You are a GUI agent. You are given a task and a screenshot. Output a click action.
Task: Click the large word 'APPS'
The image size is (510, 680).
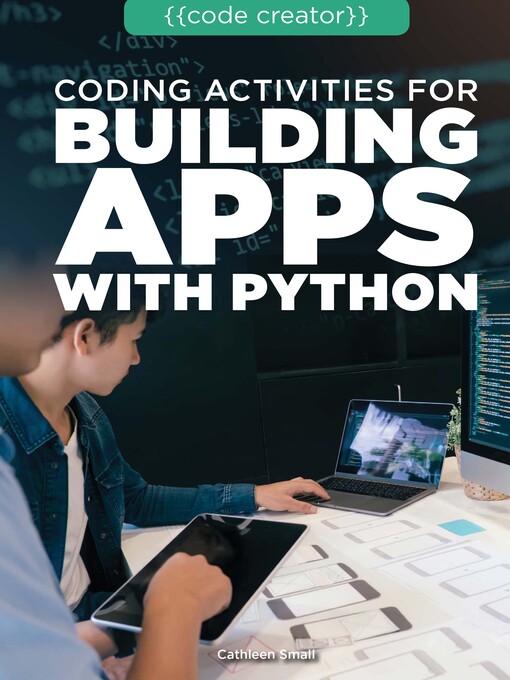coord(265,216)
